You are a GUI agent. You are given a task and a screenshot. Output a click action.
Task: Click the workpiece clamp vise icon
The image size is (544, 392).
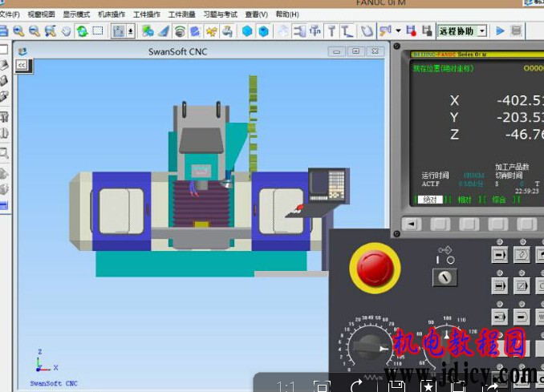pyautogui.click(x=299, y=31)
